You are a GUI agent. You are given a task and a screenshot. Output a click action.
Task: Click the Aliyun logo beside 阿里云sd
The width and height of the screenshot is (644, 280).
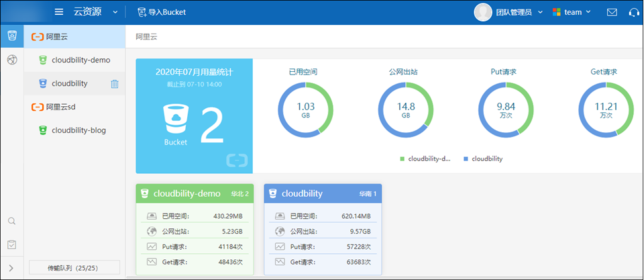[x=38, y=107]
